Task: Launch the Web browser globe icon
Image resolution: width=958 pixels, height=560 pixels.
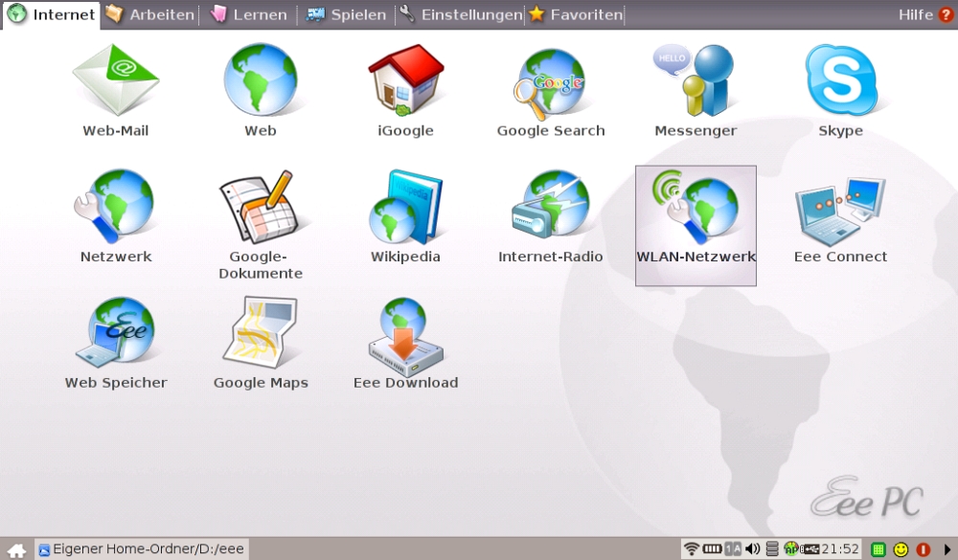Action: point(261,78)
